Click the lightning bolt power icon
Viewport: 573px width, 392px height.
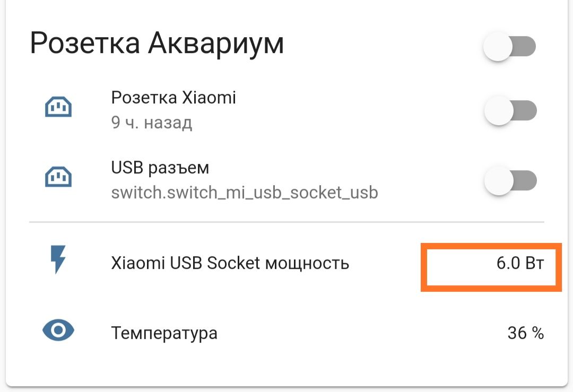tap(58, 259)
